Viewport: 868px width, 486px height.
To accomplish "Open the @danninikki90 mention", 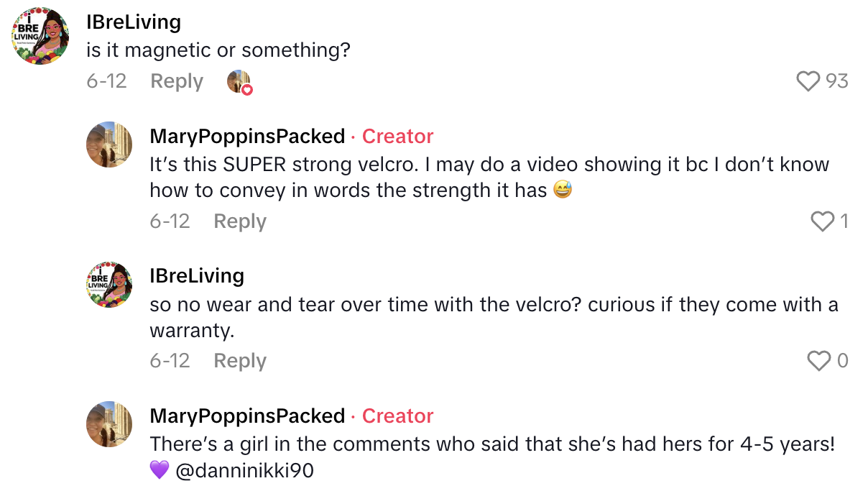I will [x=244, y=471].
